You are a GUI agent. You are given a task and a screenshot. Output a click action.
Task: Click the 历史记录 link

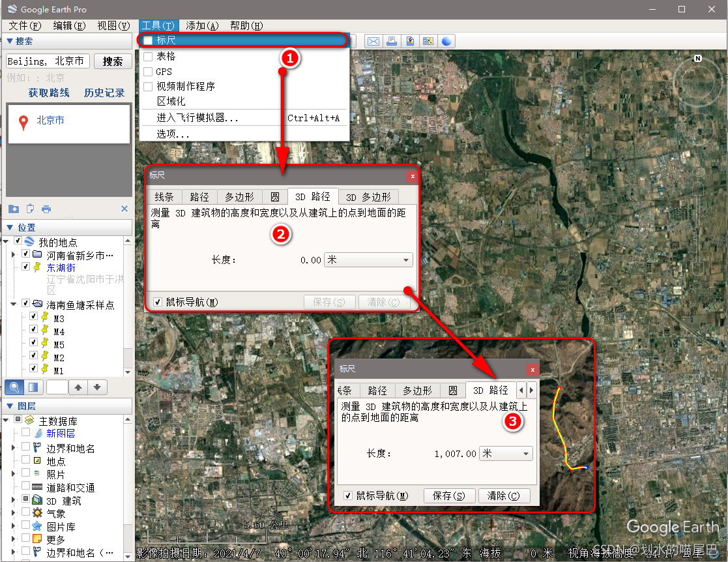pos(104,93)
